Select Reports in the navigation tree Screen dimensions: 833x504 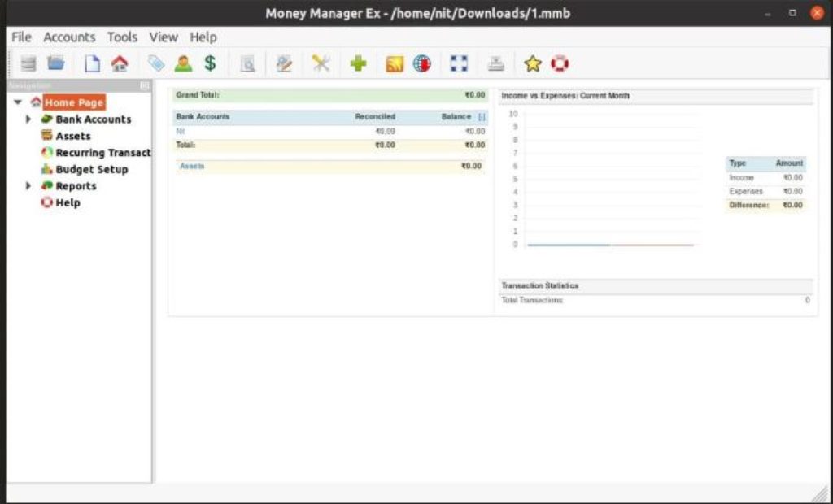pyautogui.click(x=76, y=186)
